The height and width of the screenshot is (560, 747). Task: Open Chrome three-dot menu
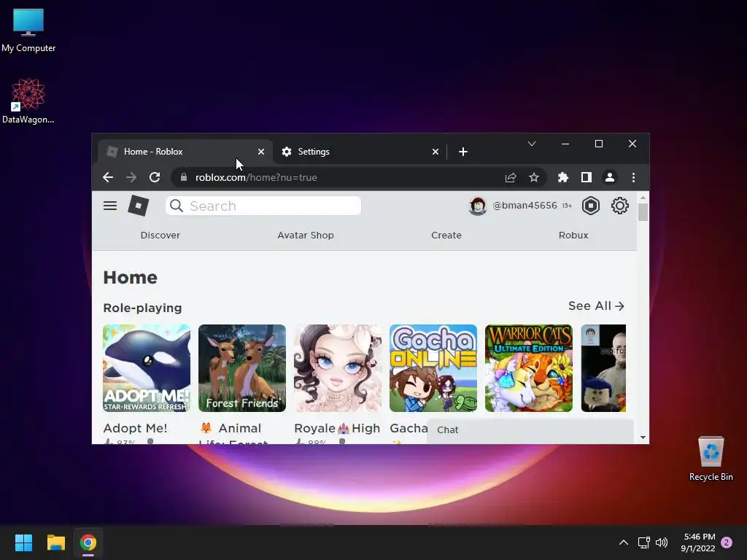click(x=633, y=178)
